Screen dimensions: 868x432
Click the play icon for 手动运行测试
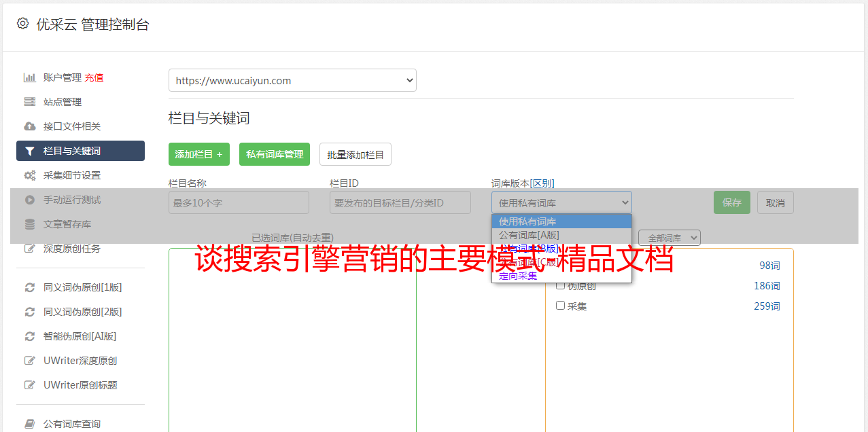(x=29, y=200)
